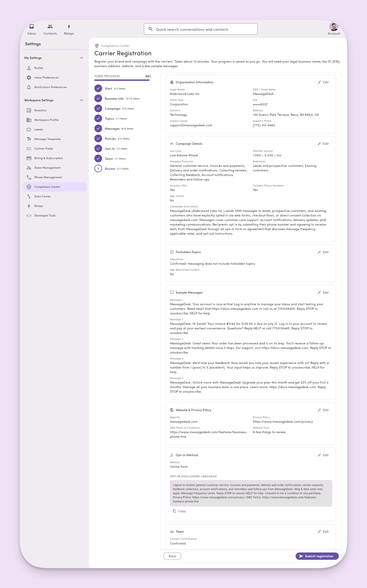Open Notification Preferences
Screen dimensions: 367x588
(x=54, y=87)
